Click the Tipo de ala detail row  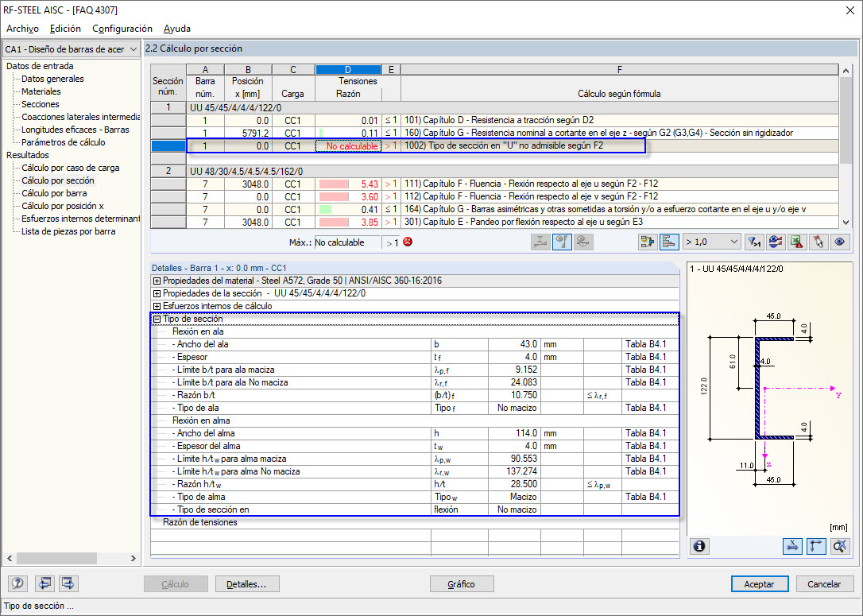[x=415, y=408]
